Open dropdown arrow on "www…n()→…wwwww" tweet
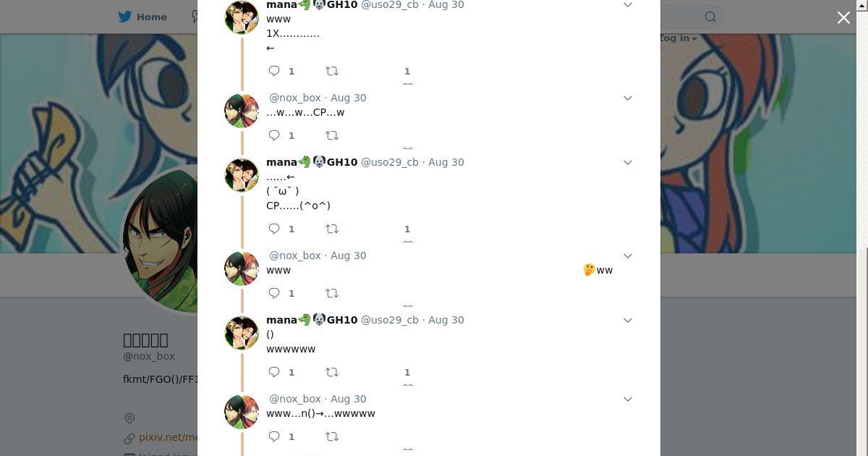Screen dimensions: 868x456 [628, 399]
